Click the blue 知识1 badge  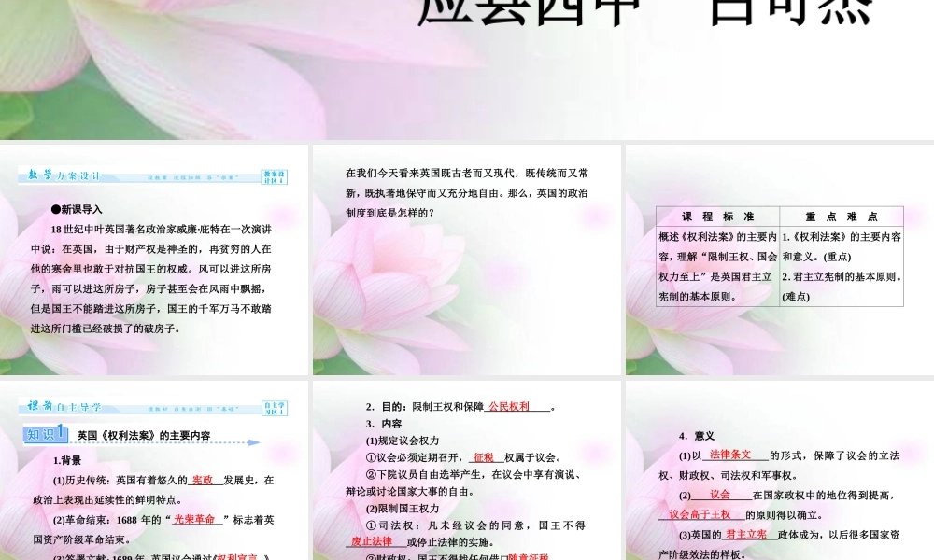pos(45,434)
